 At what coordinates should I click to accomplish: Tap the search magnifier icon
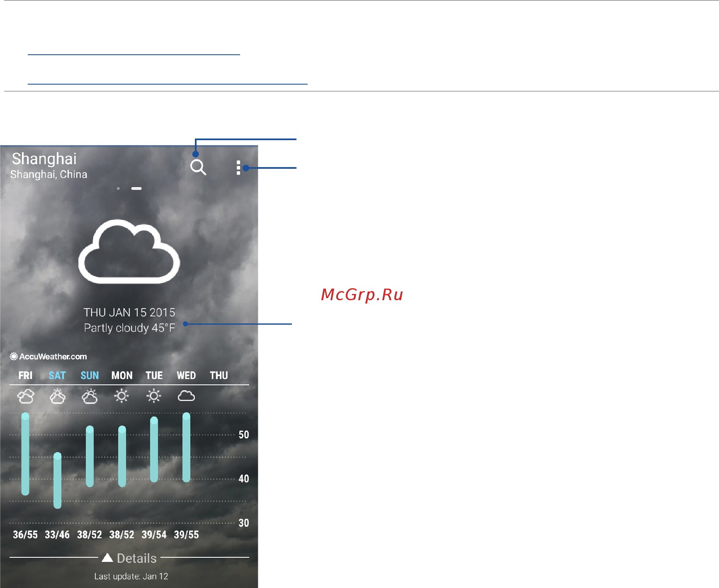(x=198, y=168)
